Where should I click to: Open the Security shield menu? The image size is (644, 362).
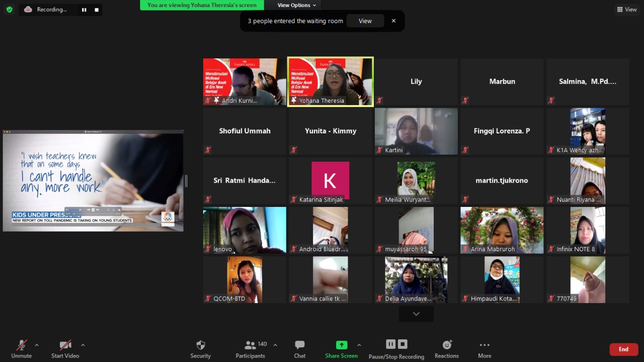click(200, 349)
